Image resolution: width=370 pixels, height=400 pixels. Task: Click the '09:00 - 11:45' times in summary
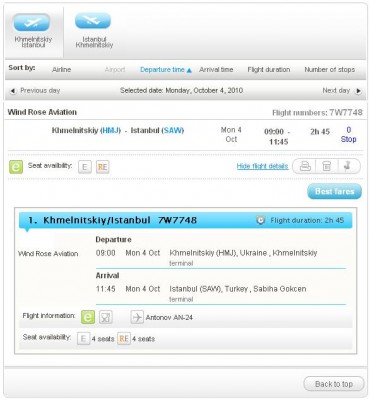(x=277, y=137)
